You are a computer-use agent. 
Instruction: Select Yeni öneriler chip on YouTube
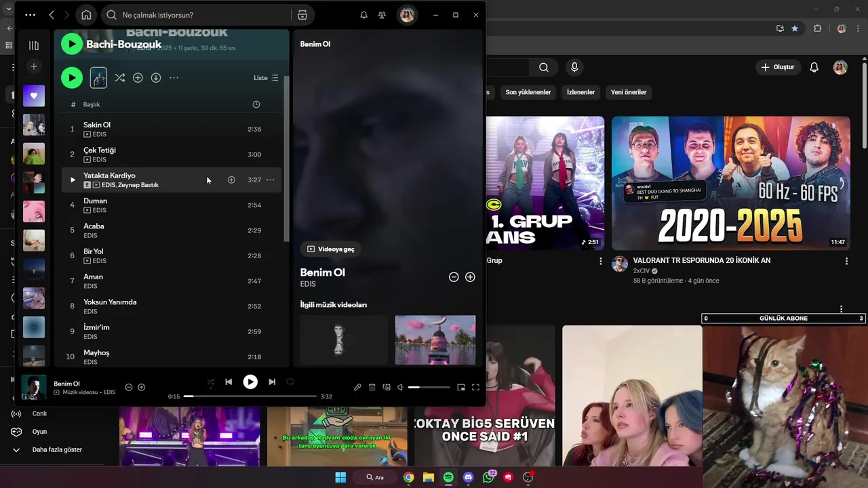pos(629,92)
